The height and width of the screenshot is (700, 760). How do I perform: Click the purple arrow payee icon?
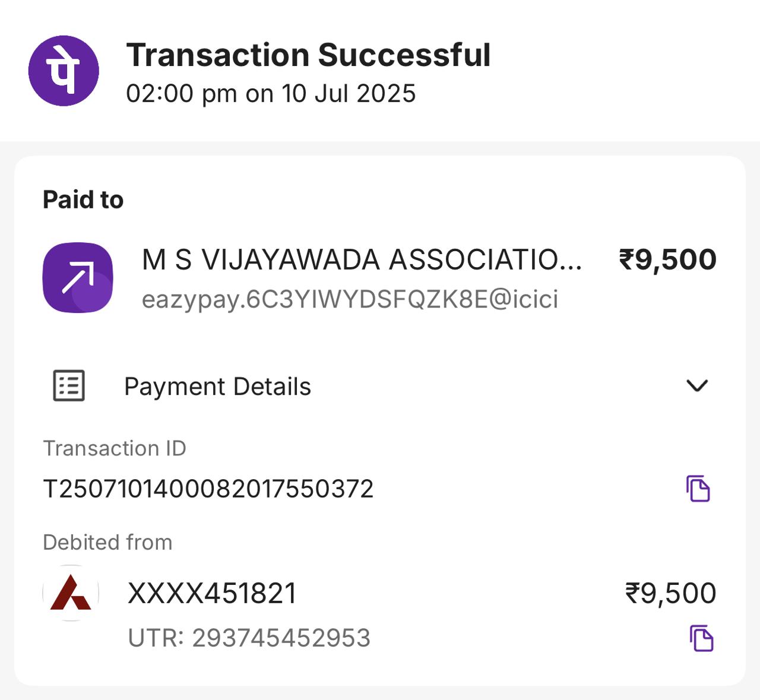[x=78, y=277]
